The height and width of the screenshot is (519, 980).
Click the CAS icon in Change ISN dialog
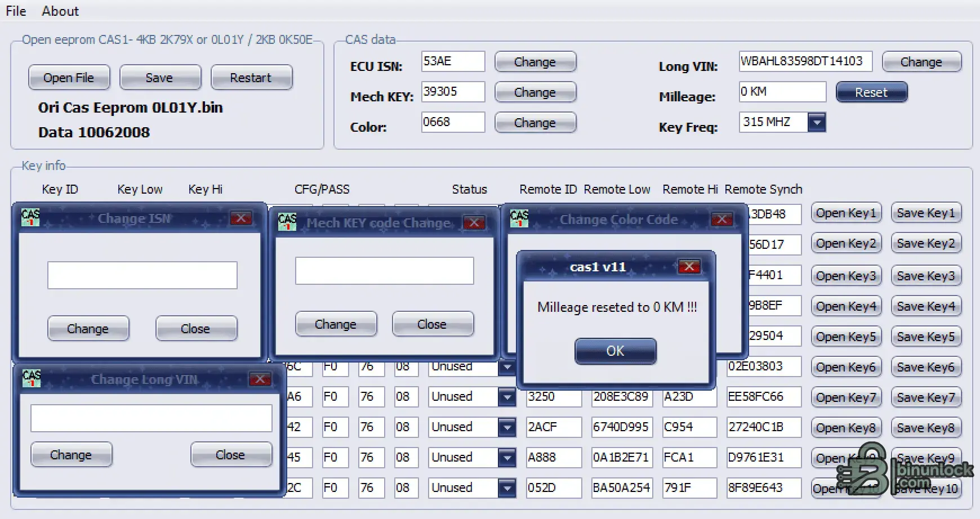[30, 218]
